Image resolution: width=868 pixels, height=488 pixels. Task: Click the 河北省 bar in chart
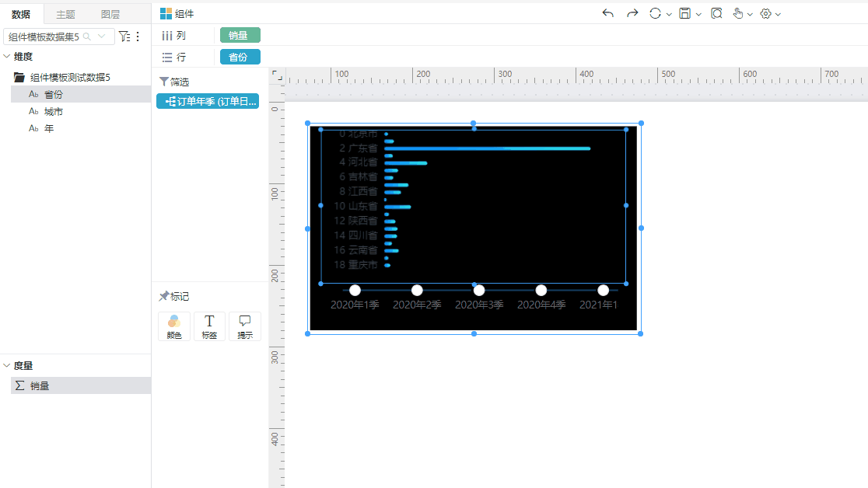tap(406, 162)
